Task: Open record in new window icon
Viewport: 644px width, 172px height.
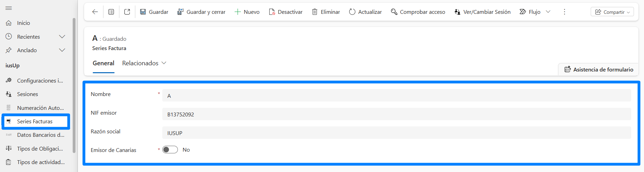Action: click(x=127, y=12)
